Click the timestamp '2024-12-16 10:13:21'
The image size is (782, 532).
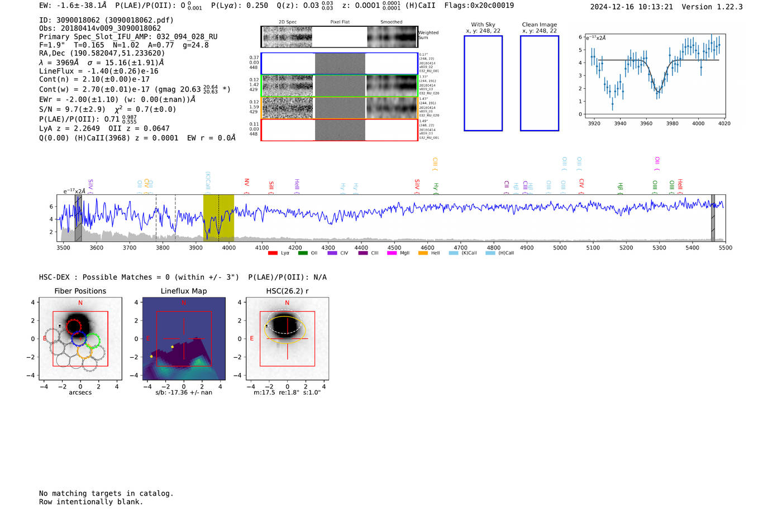pyautogui.click(x=631, y=7)
